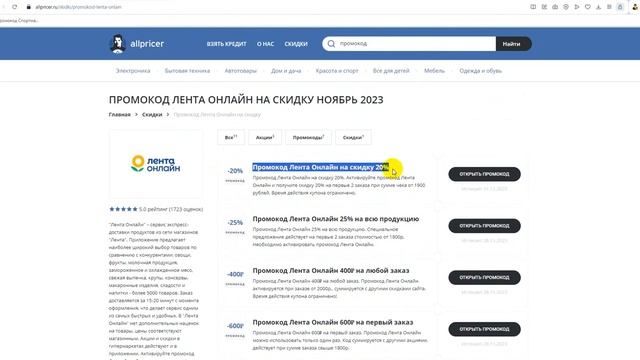Open title Промокод Лента Онлайн 25% на всю продукцию
Image resolution: width=640 pixels, height=360 pixels.
point(336,219)
